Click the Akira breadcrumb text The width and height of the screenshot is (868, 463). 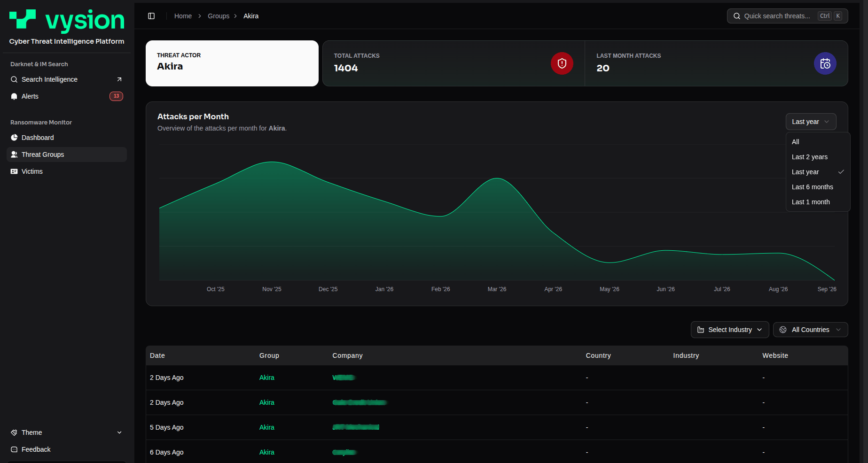point(251,16)
